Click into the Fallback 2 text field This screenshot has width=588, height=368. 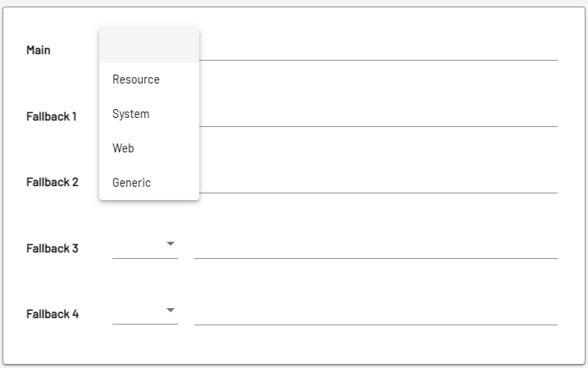377,181
